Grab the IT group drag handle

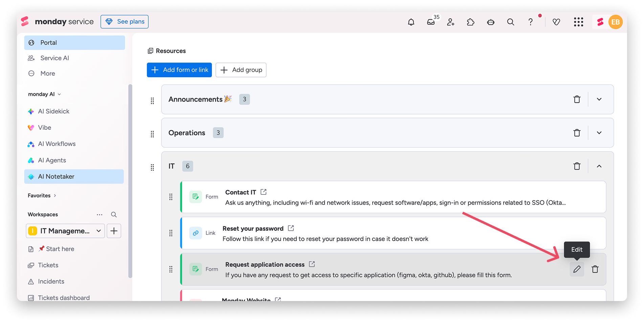click(x=152, y=167)
